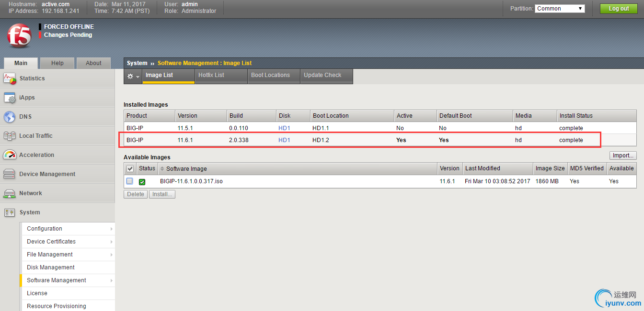The width and height of the screenshot is (644, 311).
Task: Expand the Configuration submenu arrow
Action: tap(112, 229)
